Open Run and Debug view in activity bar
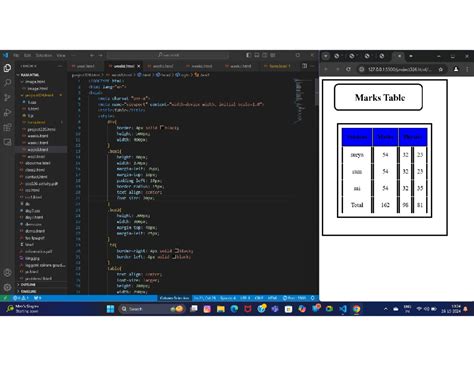 click(7, 112)
